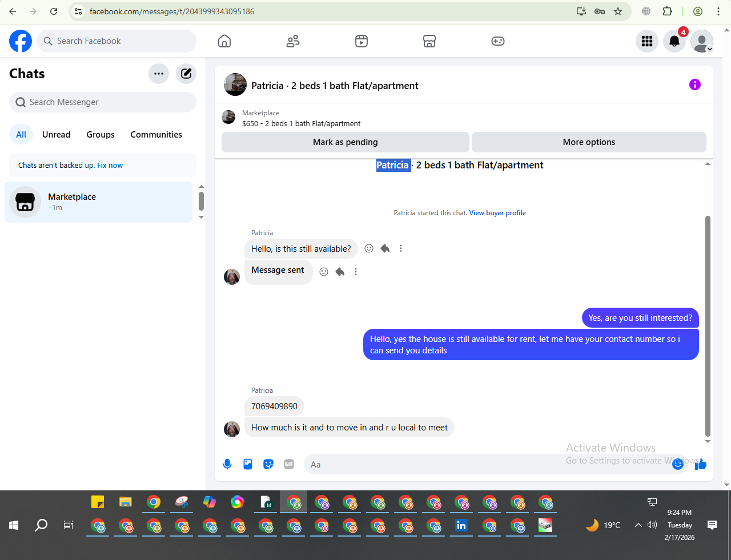This screenshot has height=560, width=731.
Task: Open Gaming icon in top navigation
Action: coord(498,41)
